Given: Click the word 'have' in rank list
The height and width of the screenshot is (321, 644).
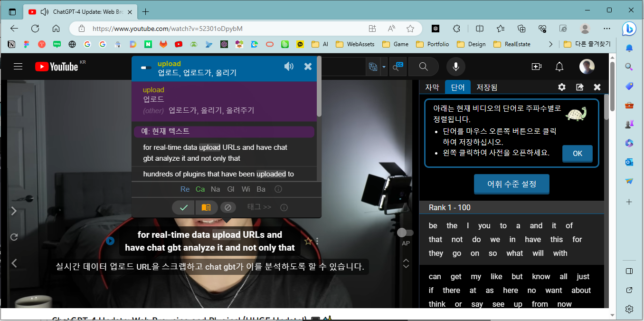Looking at the screenshot, I should pyautogui.click(x=533, y=239).
